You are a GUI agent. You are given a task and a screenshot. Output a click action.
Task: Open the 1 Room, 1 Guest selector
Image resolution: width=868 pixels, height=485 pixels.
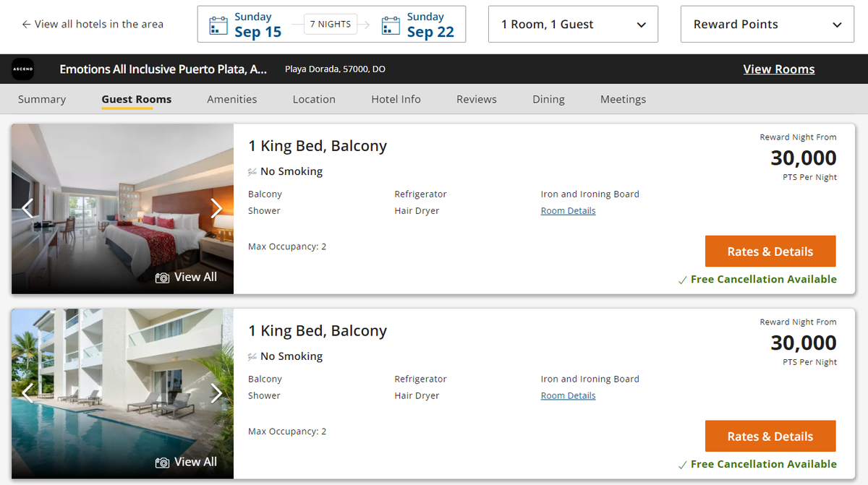tap(573, 24)
